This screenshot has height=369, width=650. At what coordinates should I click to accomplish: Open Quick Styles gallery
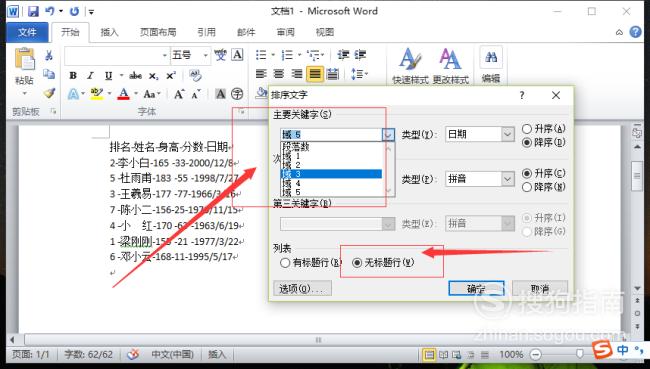410,65
